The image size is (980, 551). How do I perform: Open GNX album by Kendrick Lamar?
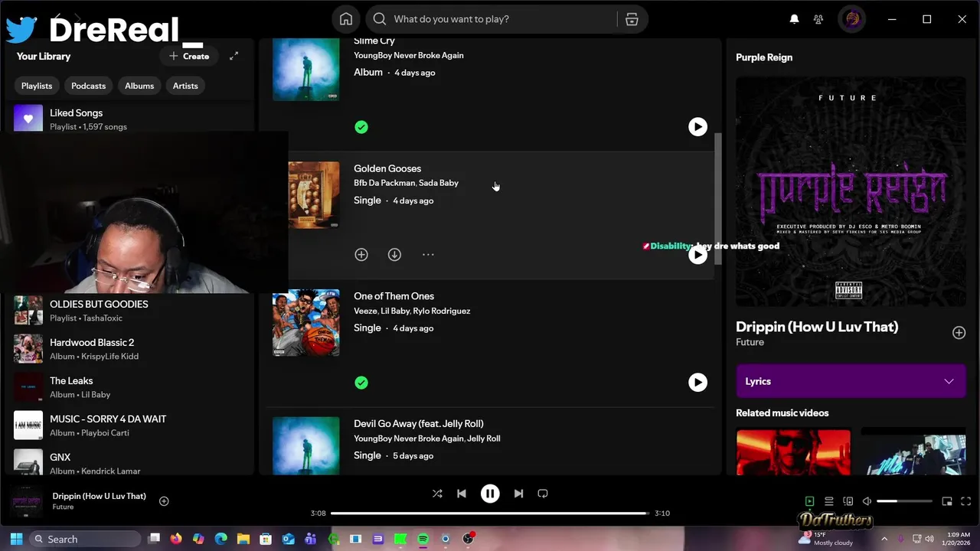pos(130,462)
